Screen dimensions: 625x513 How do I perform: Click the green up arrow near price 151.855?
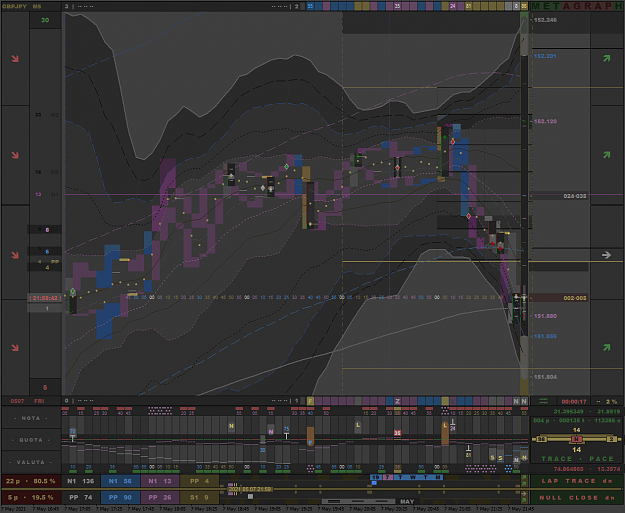pyautogui.click(x=607, y=348)
